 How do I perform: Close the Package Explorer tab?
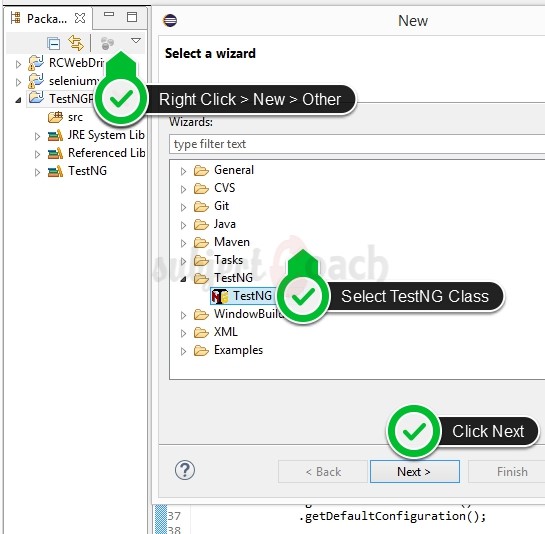[x=80, y=18]
